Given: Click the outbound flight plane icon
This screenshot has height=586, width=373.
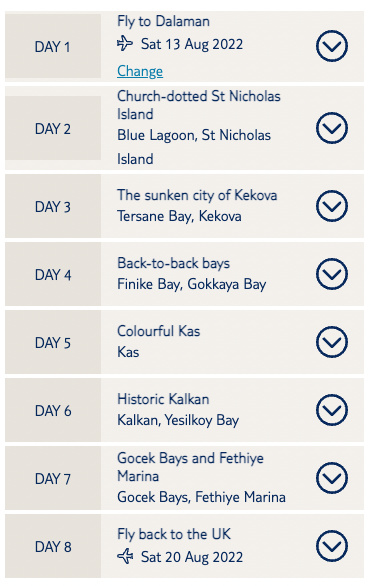Looking at the screenshot, I should [x=125, y=43].
